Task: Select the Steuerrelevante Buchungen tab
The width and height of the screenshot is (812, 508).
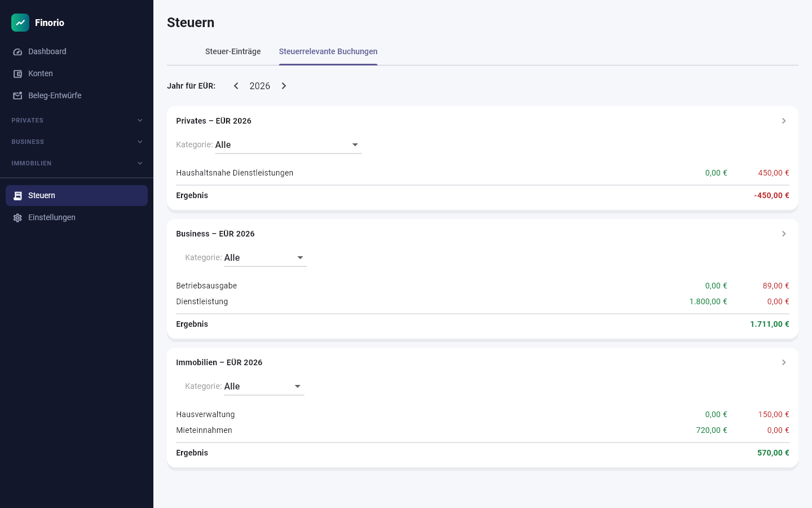Action: coord(328,51)
